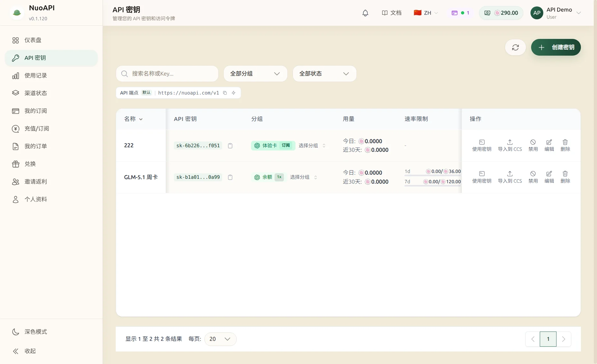Click 禁用 icon for key 222
597x364 pixels.
point(533,145)
